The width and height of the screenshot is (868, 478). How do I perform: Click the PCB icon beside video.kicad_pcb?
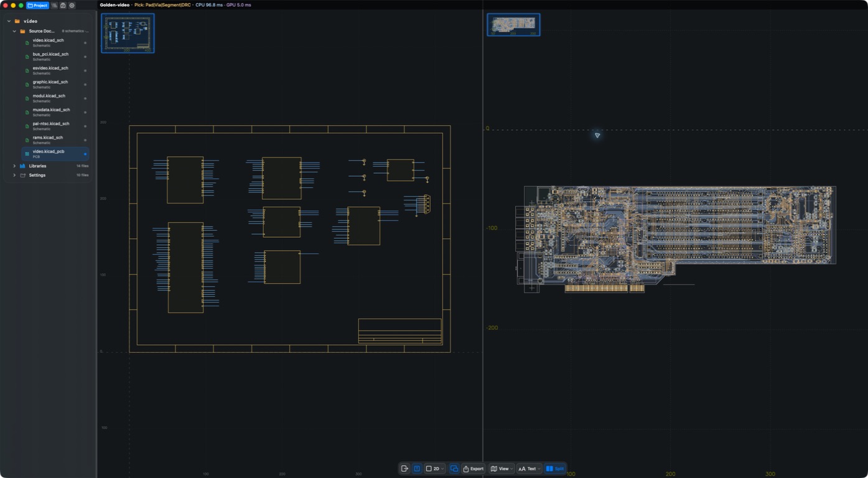click(x=27, y=154)
